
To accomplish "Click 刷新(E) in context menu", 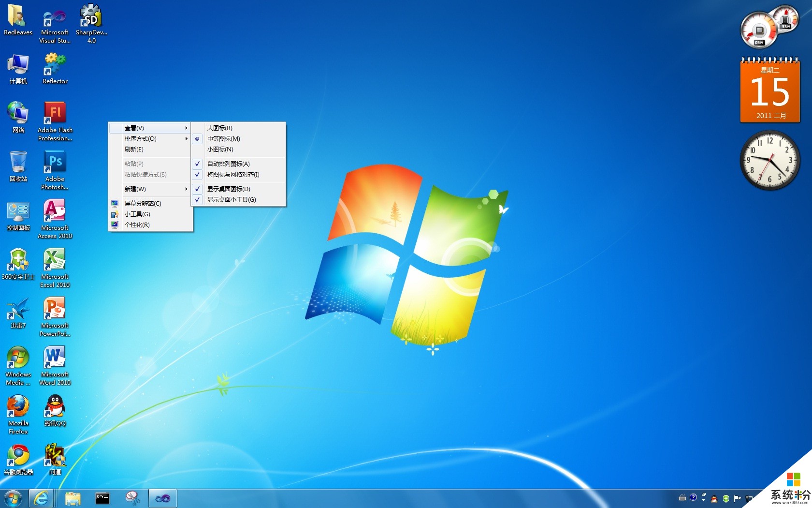I will tap(150, 149).
